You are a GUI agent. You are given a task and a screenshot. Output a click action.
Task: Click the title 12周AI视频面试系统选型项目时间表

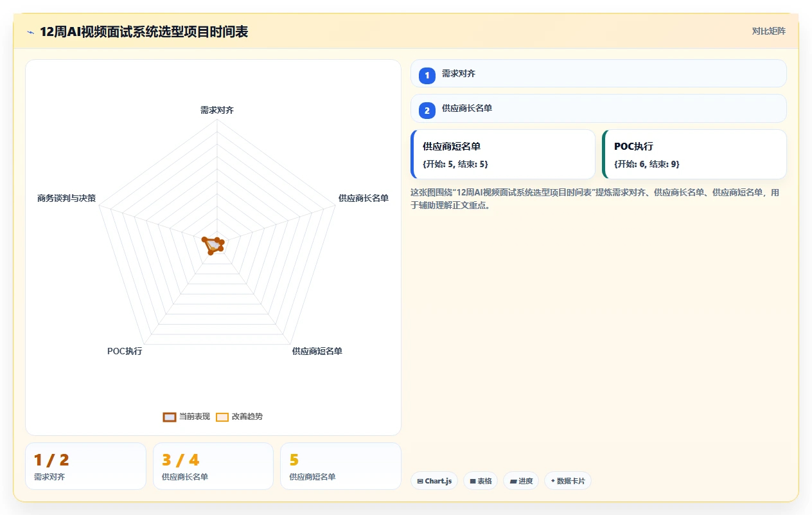click(x=144, y=32)
